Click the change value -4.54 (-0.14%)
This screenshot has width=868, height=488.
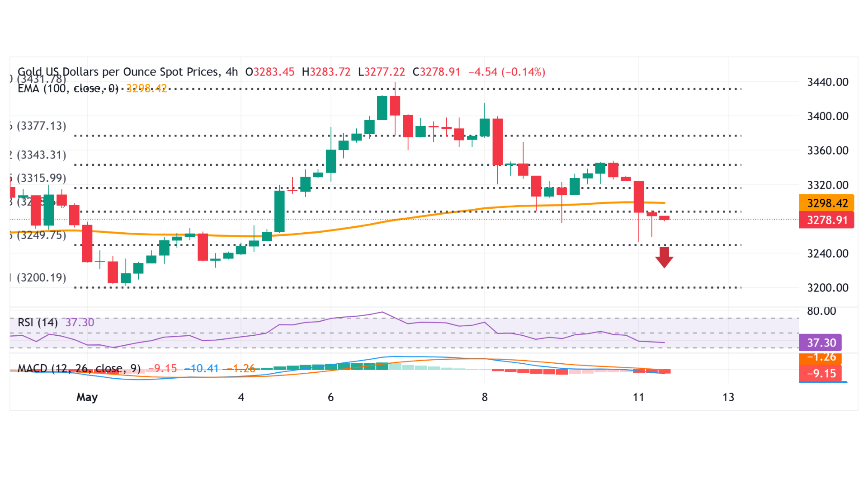tap(507, 72)
